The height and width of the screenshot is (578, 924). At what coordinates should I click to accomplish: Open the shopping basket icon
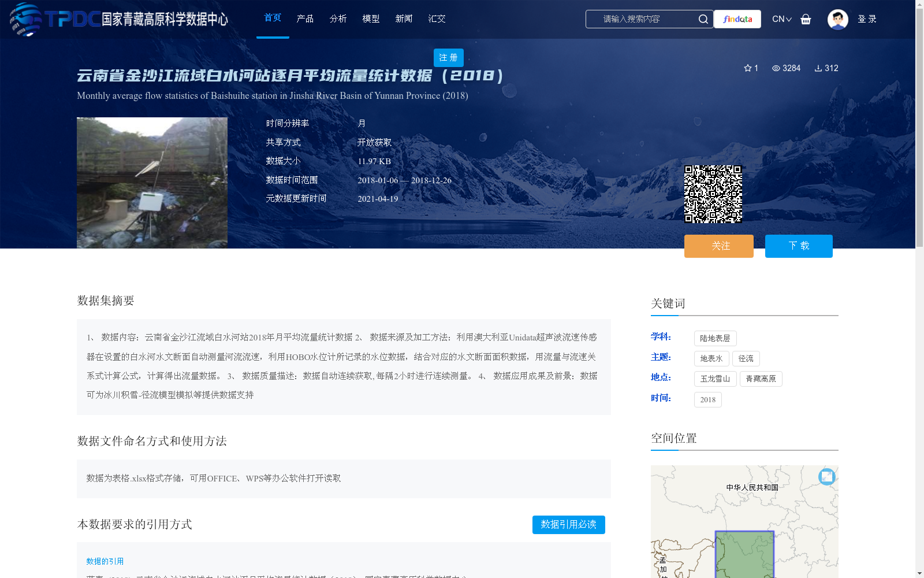(x=806, y=19)
